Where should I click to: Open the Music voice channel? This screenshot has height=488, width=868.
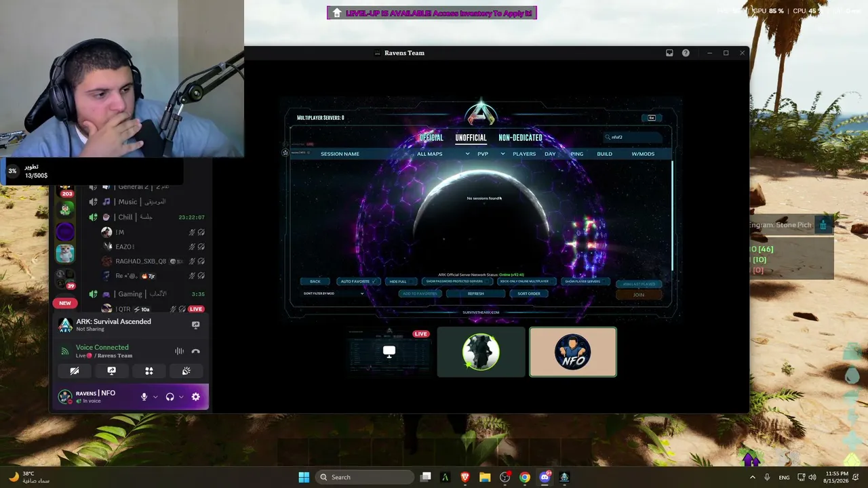coord(148,201)
